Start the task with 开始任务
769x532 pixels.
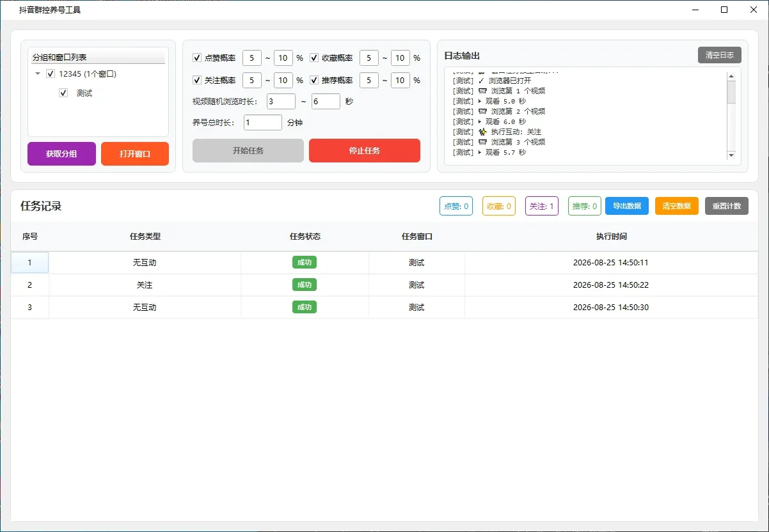point(248,151)
